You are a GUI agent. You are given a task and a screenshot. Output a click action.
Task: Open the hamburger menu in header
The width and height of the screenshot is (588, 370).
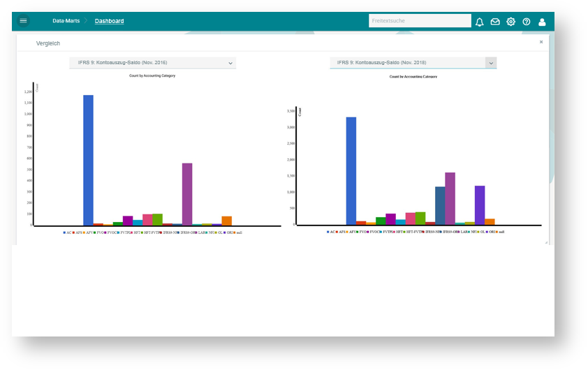23,21
